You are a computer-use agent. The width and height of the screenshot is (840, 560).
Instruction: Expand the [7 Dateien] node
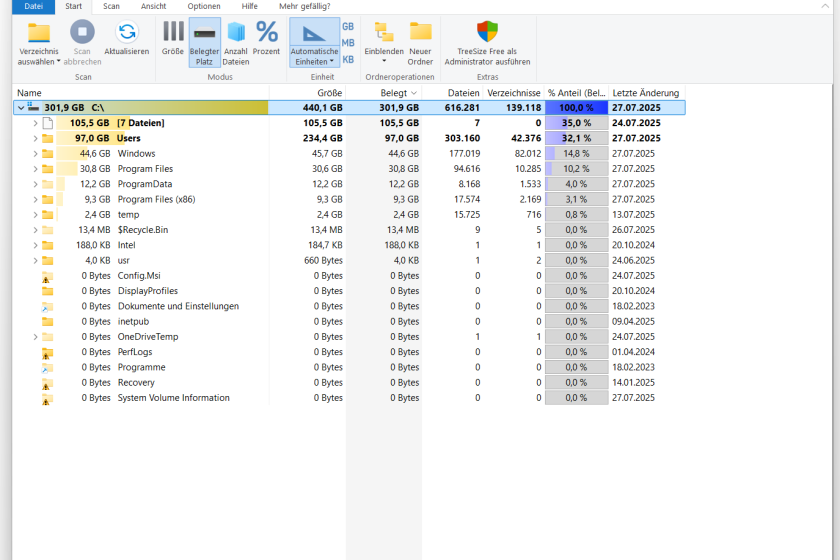point(35,123)
